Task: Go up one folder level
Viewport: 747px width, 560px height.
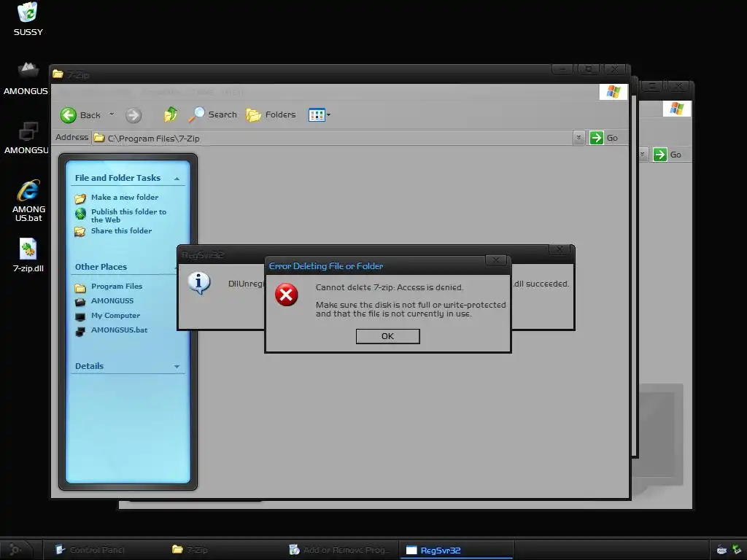Action: [x=171, y=114]
